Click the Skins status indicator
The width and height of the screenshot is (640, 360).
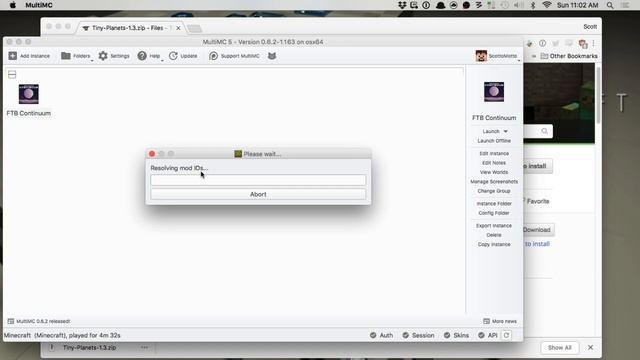pyautogui.click(x=456, y=335)
